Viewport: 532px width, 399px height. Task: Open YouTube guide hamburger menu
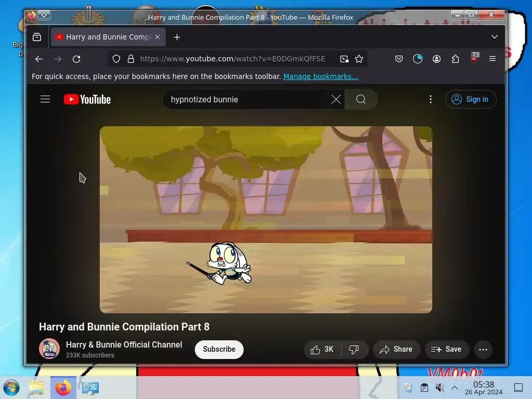coord(45,99)
